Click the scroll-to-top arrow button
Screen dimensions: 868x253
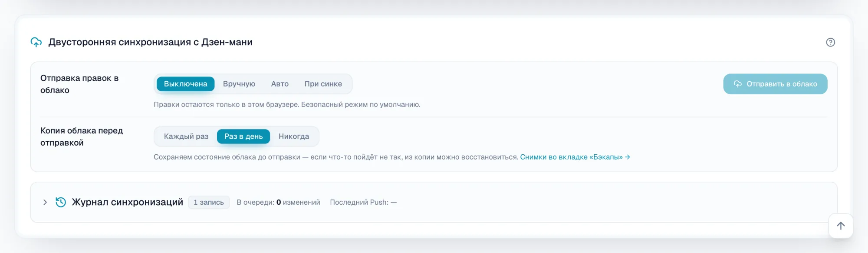pos(841,226)
